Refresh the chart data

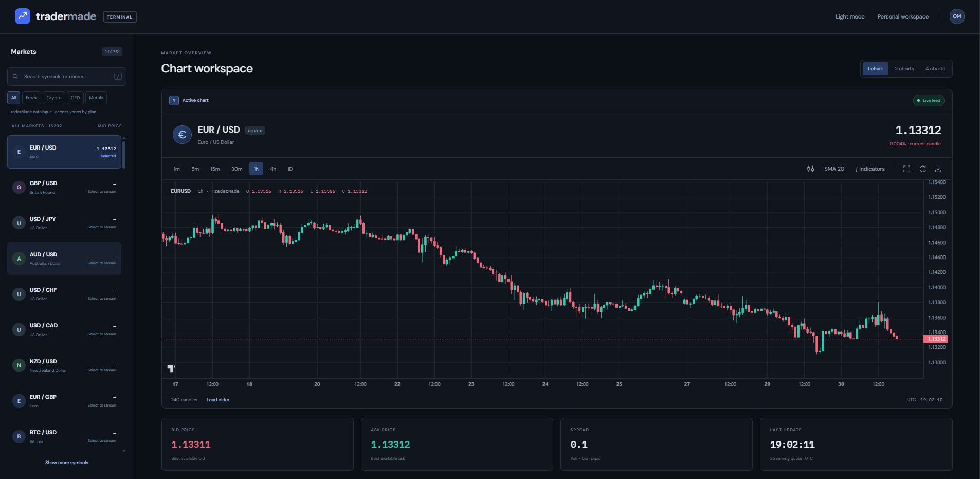pos(923,169)
